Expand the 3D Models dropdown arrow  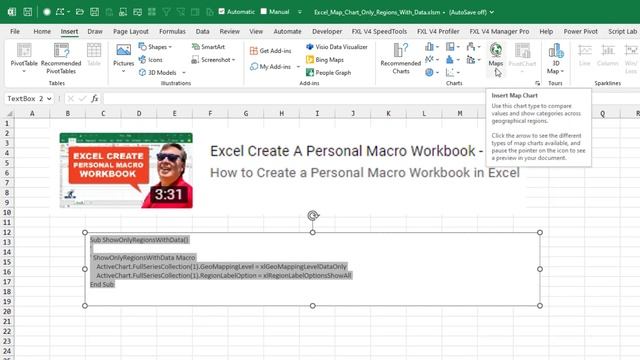(x=184, y=73)
